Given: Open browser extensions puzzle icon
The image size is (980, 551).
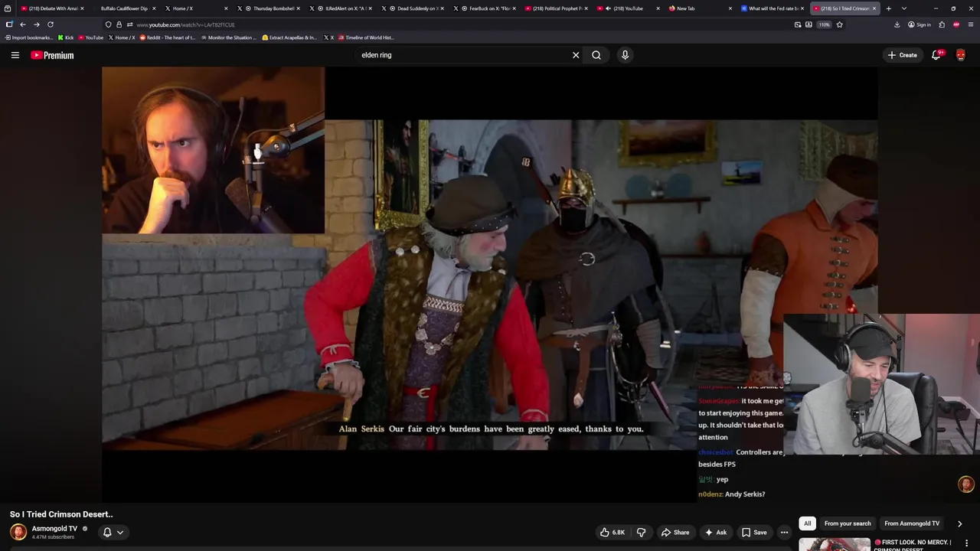Looking at the screenshot, I should (942, 24).
